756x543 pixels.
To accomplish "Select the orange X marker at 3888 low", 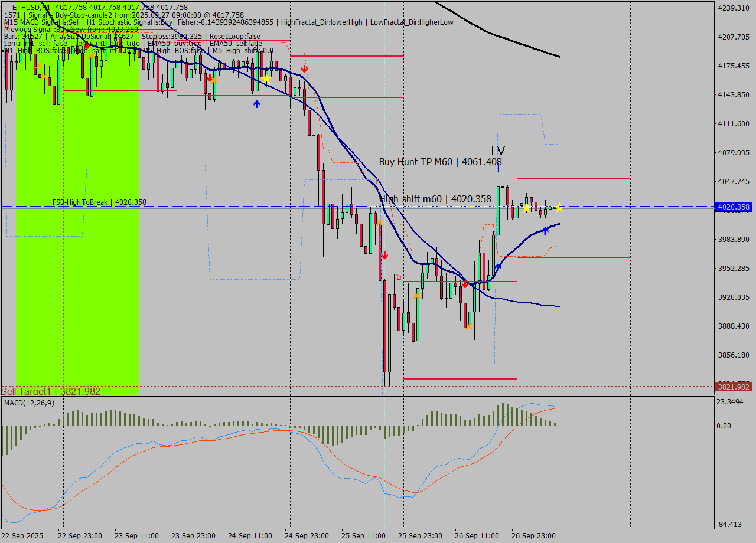I will pos(468,326).
